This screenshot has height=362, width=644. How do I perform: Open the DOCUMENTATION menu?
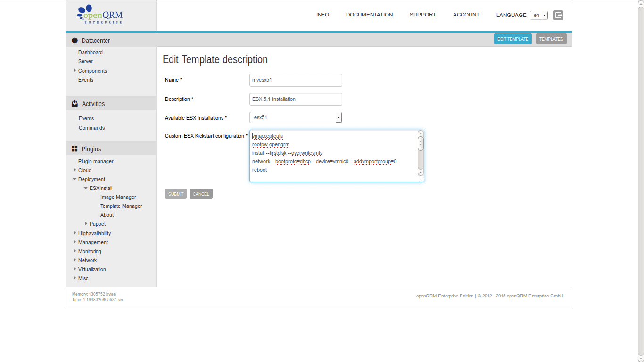tap(369, 15)
